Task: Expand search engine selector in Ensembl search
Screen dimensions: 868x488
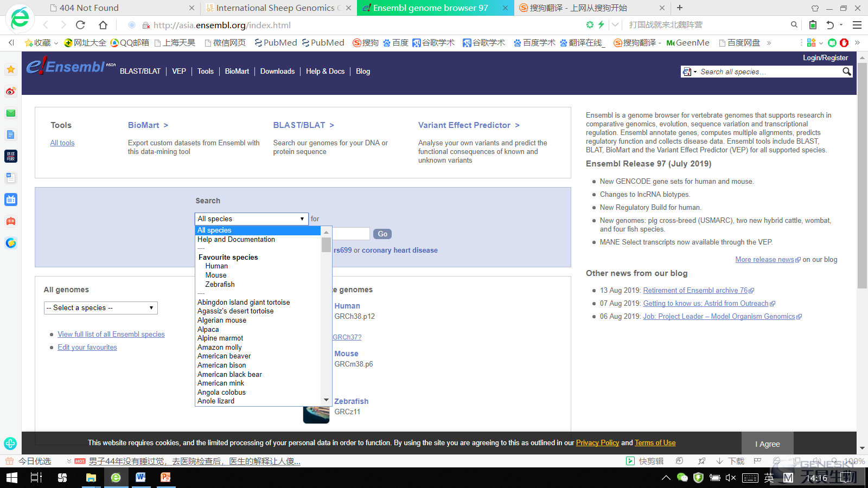Action: 690,72
